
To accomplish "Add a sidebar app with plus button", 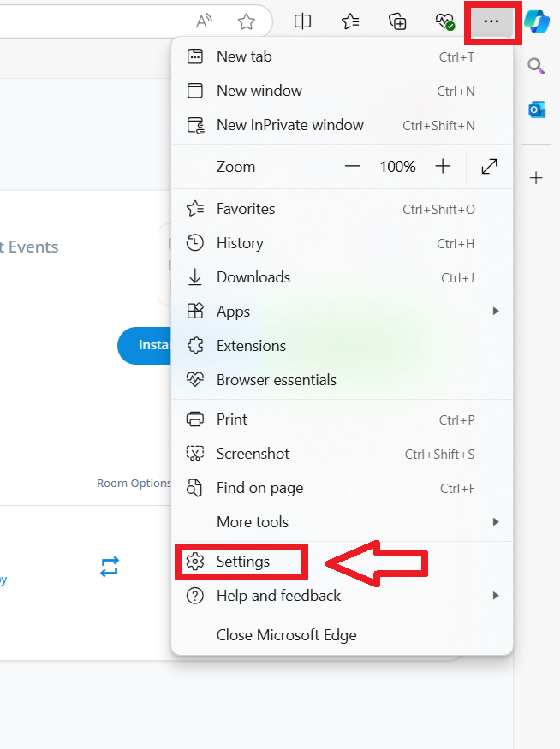I will (537, 178).
